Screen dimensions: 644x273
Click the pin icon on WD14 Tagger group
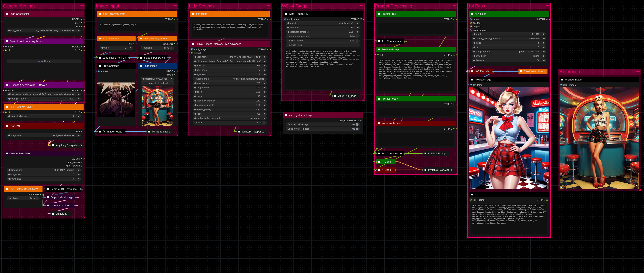(361, 6)
